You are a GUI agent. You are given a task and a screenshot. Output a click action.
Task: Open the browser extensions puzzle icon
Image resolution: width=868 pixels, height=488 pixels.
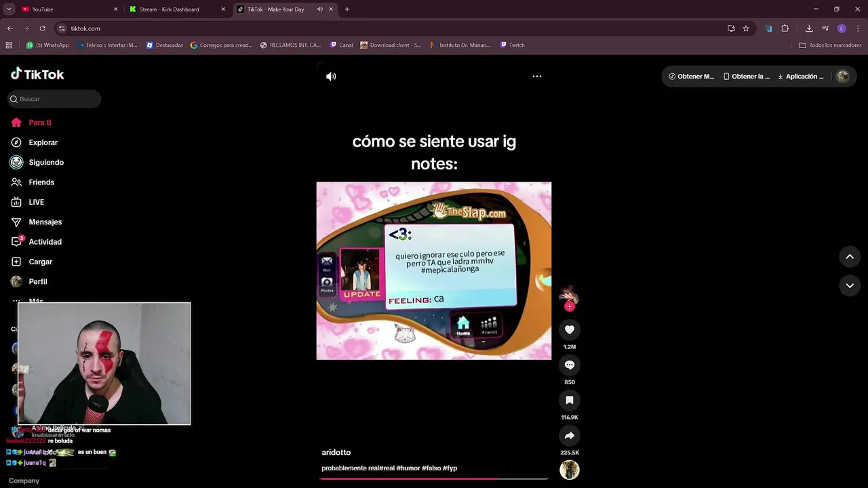coord(785,28)
